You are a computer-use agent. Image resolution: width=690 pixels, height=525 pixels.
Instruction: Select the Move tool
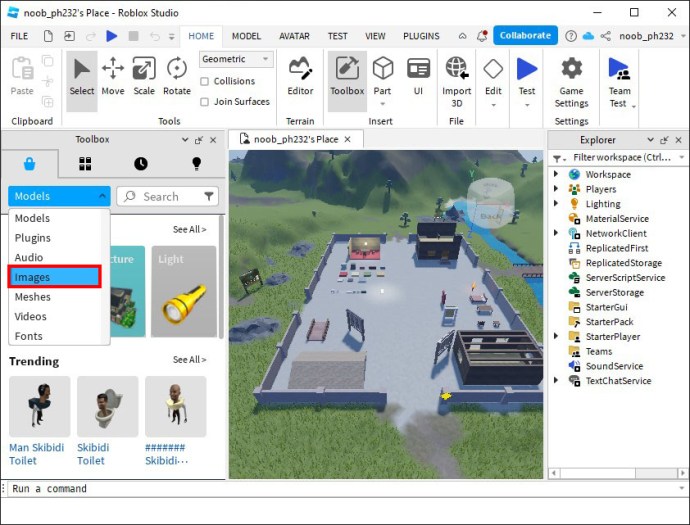(x=113, y=76)
